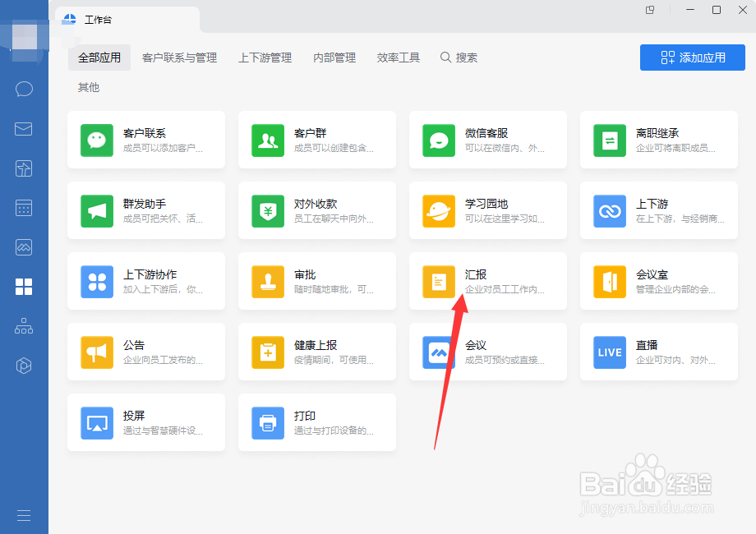
Task: Open the 公告 announcement icon
Action: pos(97,352)
